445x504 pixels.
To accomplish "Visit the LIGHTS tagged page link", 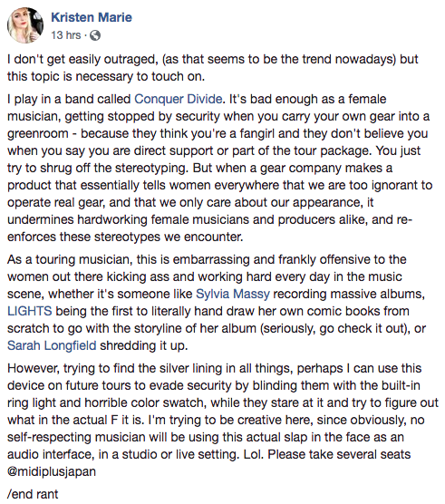I will pos(30,311).
